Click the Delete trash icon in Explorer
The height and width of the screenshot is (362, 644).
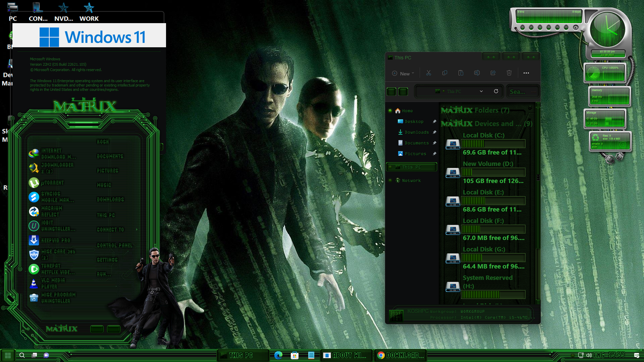point(509,73)
